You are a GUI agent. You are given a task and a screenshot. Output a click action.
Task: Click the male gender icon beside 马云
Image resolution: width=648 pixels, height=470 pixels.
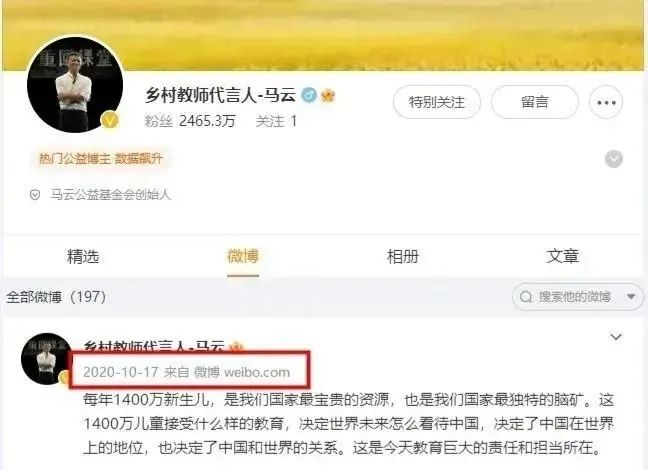tap(309, 95)
